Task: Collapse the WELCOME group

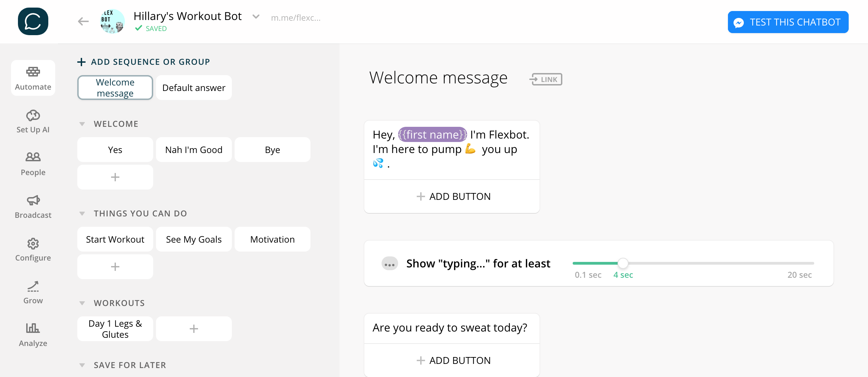Action: coord(82,124)
